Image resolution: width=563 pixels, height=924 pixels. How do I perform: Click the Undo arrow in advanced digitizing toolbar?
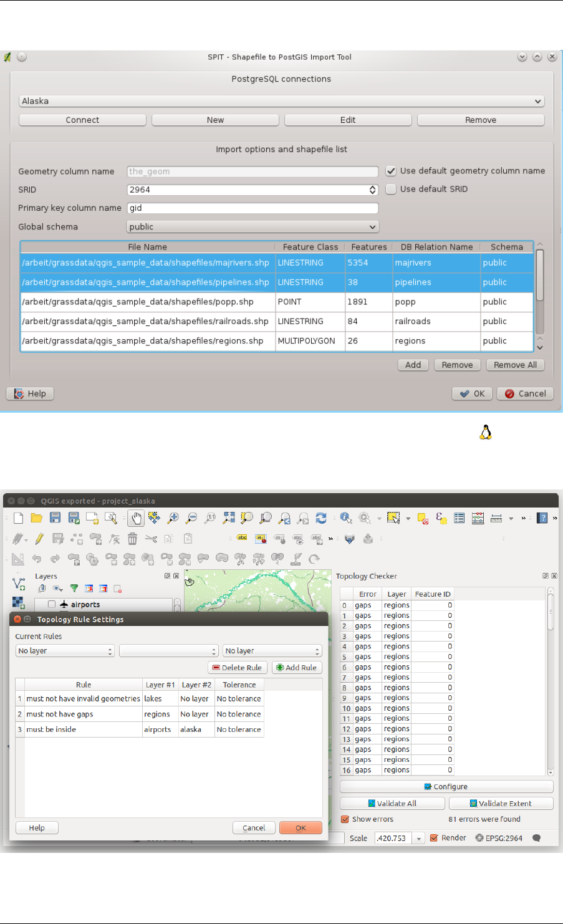pos(37,559)
